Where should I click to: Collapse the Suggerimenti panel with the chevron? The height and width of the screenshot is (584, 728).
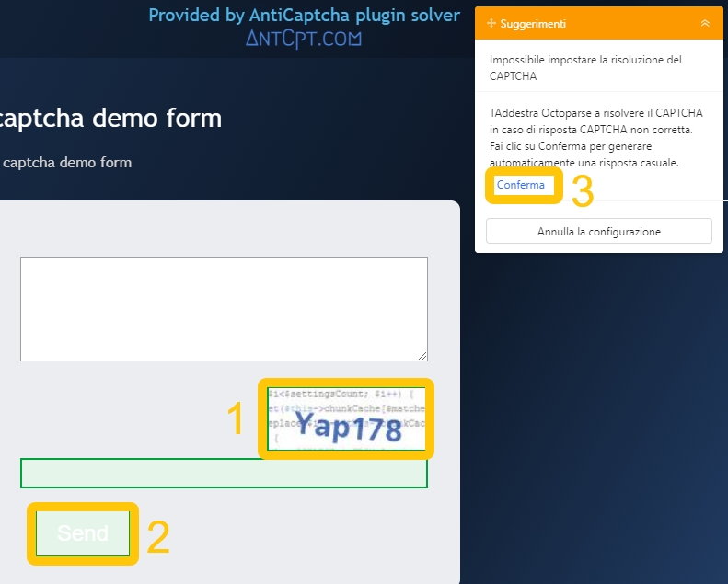705,23
